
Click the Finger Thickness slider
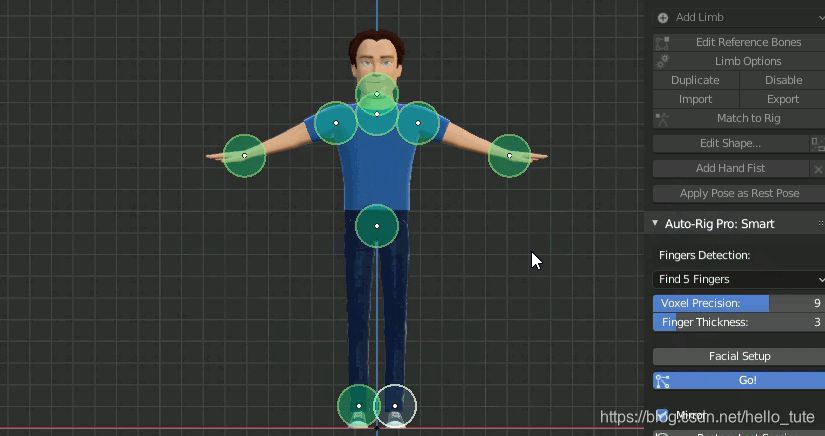[739, 322]
